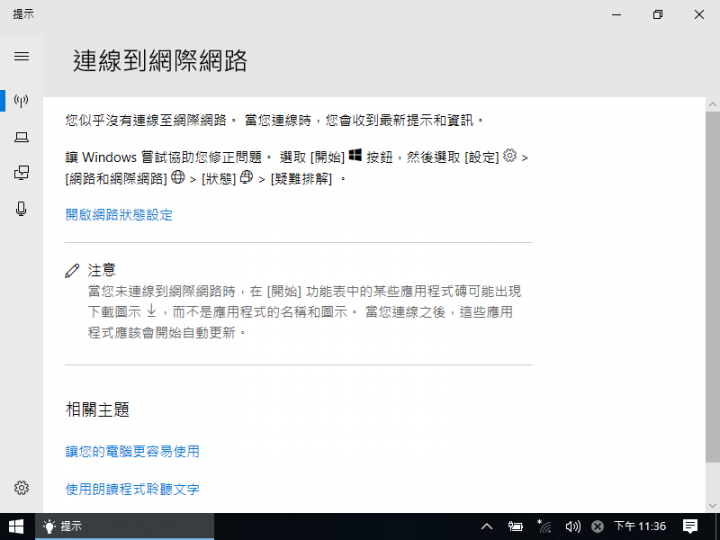Click the gear icon after [設定]

(510, 155)
